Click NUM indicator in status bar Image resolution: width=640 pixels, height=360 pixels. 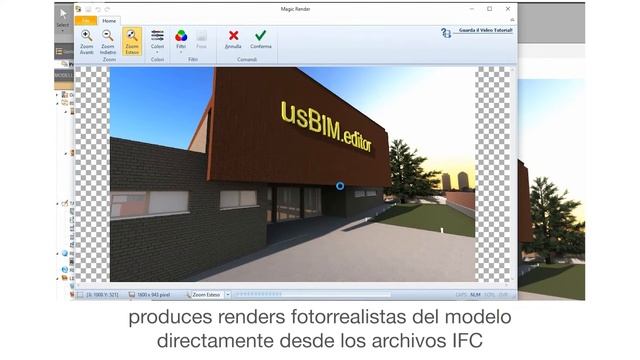point(475,295)
